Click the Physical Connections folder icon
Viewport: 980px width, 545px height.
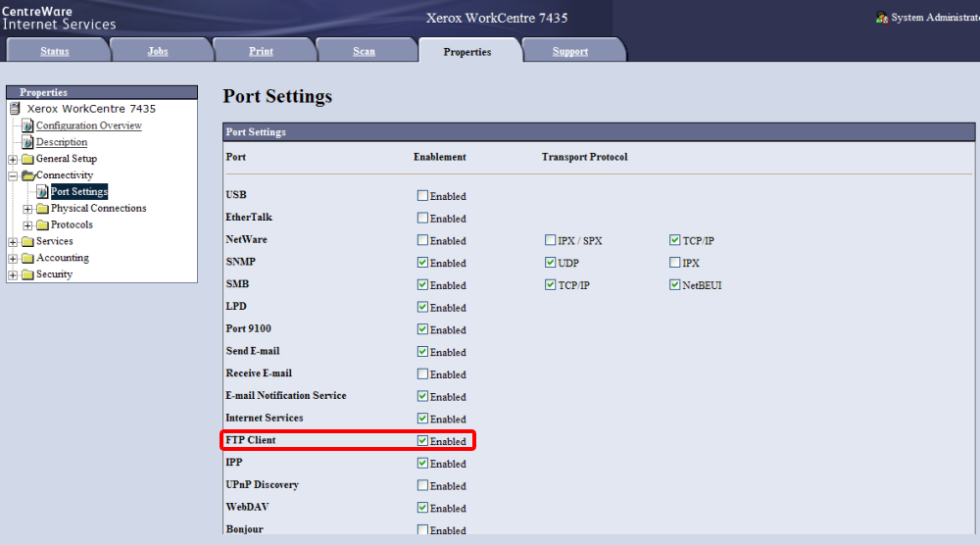point(42,209)
